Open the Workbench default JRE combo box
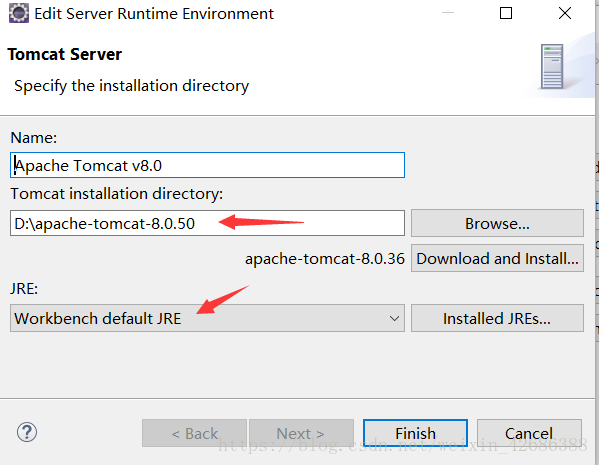Screen dimensions: 599x465 click(x=207, y=318)
